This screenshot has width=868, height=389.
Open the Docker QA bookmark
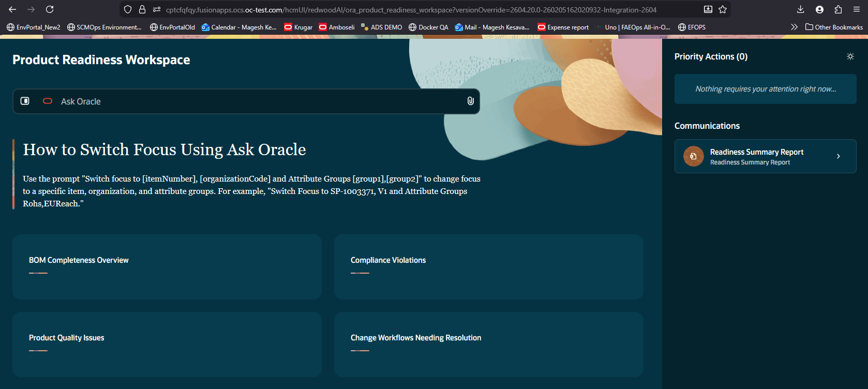point(428,27)
